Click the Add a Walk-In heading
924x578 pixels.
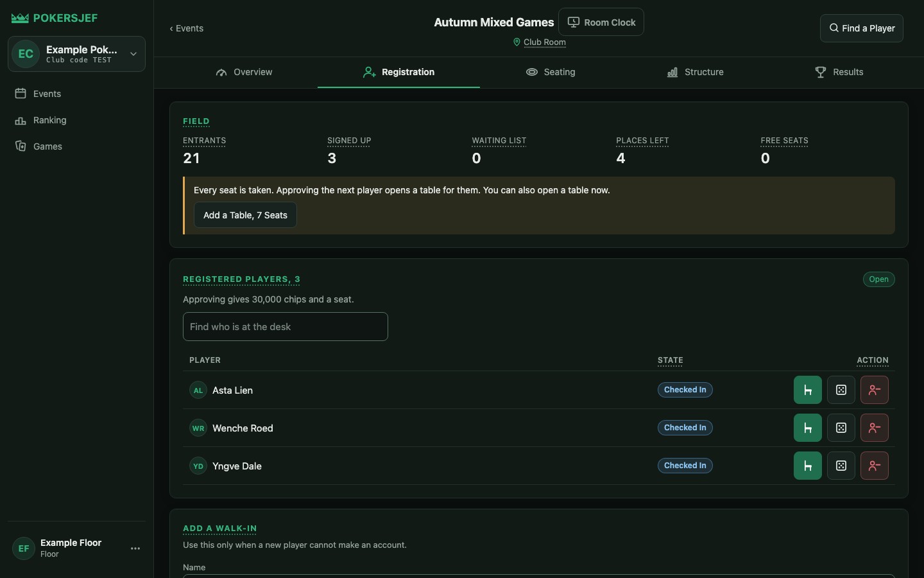tap(219, 529)
